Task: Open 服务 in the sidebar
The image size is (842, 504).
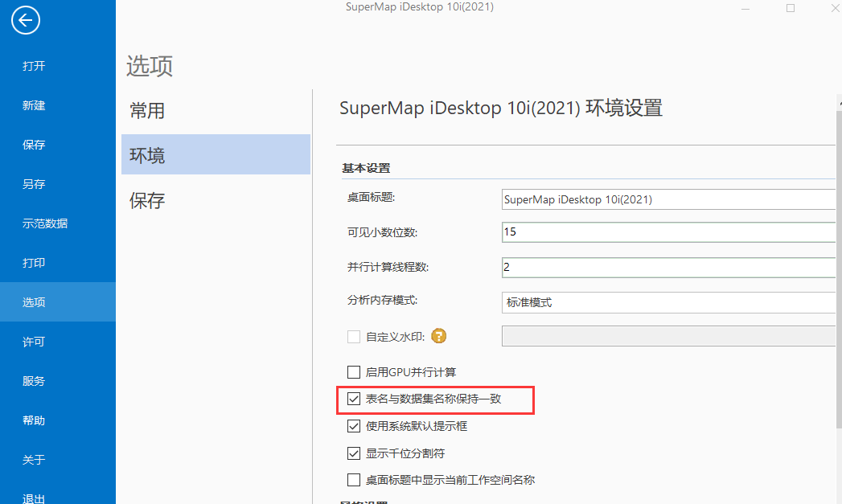Action: click(34, 380)
